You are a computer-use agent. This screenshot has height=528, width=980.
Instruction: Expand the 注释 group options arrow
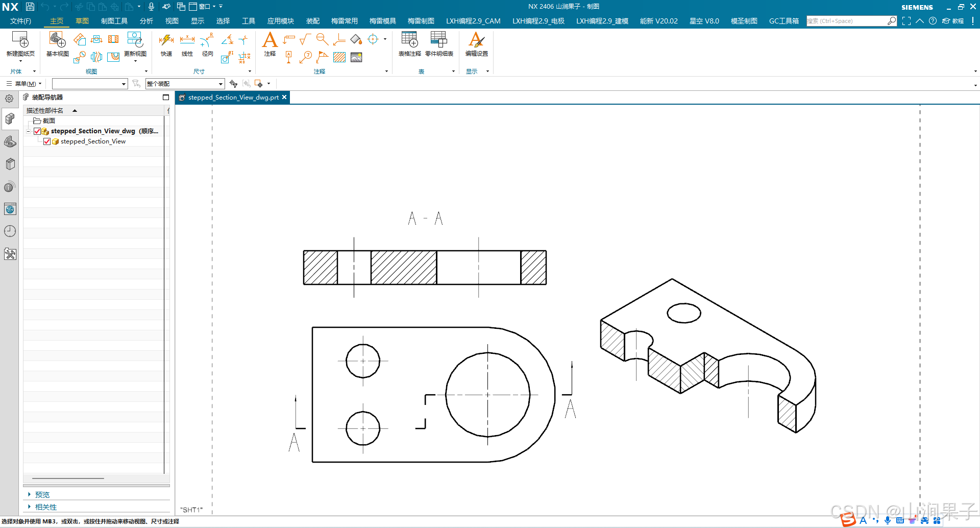(386, 71)
